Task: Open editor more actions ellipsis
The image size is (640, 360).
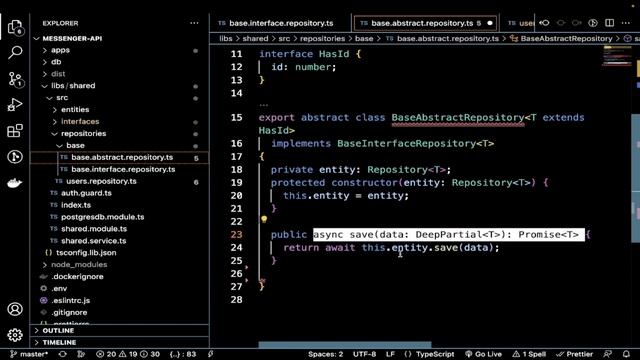Action: tap(626, 23)
